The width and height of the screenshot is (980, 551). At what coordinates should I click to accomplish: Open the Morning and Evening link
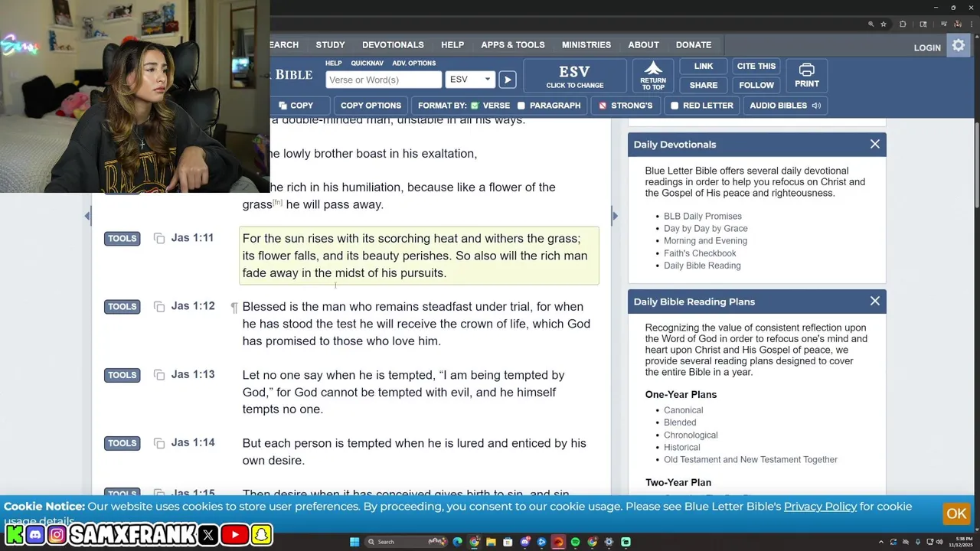pyautogui.click(x=705, y=240)
